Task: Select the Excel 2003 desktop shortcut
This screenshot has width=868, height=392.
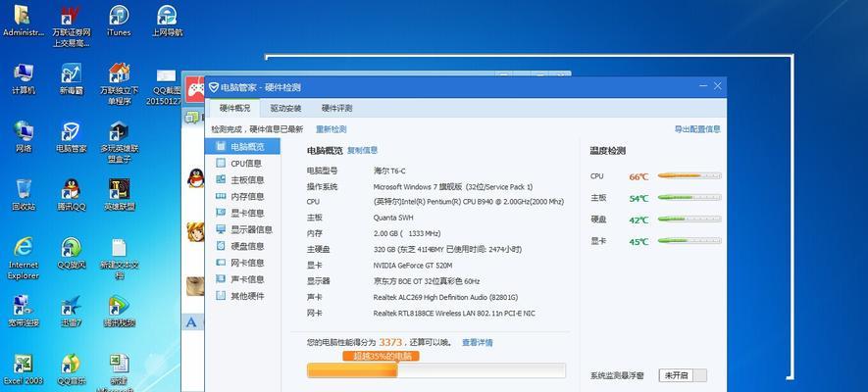Action: (23, 368)
